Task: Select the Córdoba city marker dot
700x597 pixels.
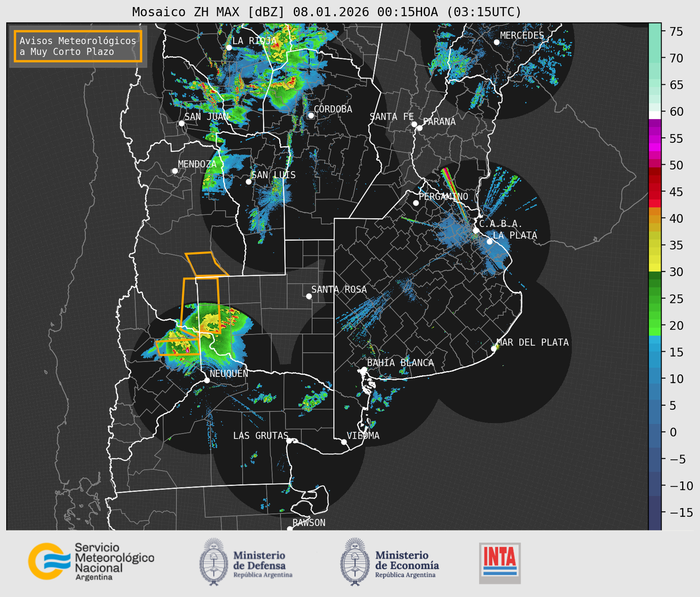Action: click(311, 115)
